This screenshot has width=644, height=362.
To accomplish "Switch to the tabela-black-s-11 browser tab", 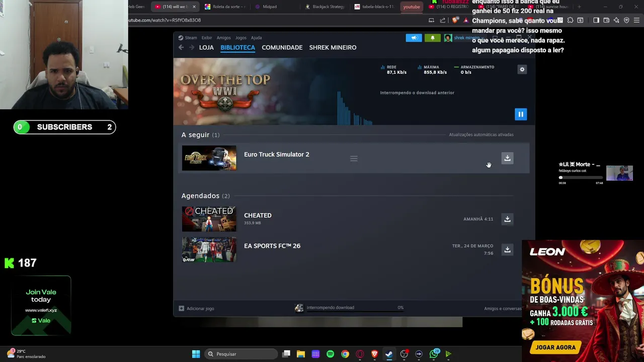I will (x=374, y=7).
